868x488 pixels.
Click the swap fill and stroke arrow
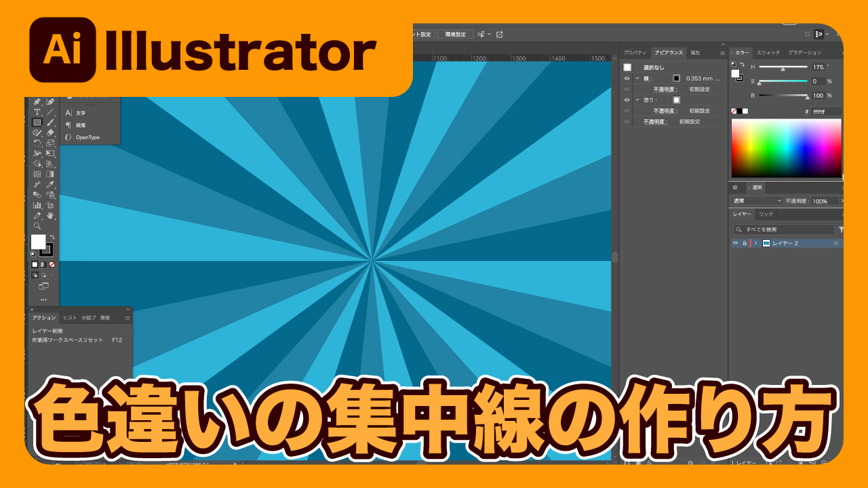tap(52, 237)
